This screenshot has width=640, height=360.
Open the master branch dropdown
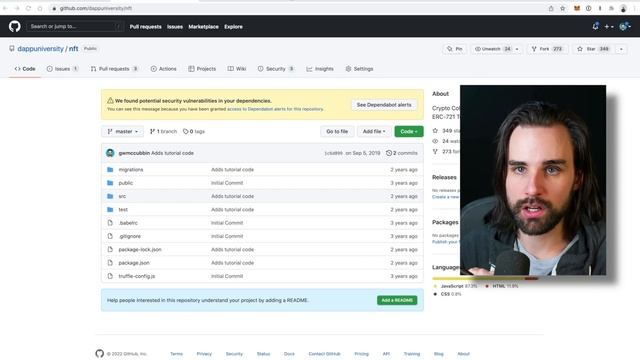122,131
